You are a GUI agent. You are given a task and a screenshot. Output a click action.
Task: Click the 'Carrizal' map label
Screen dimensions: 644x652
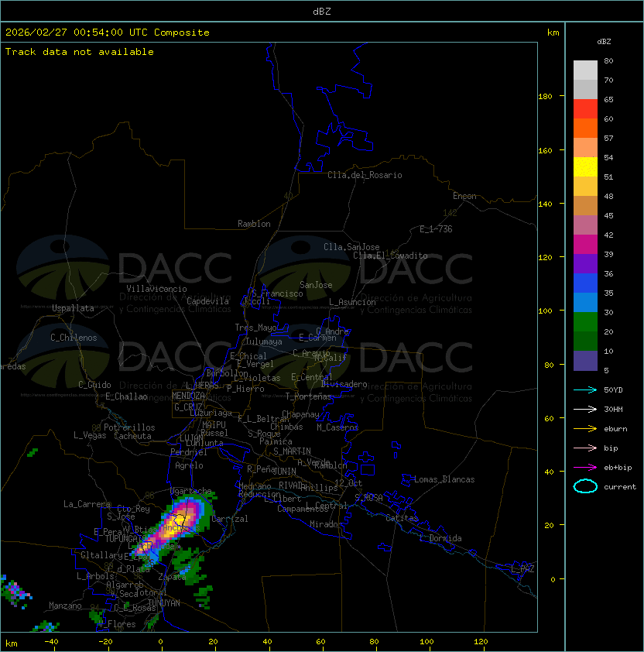[x=230, y=519]
